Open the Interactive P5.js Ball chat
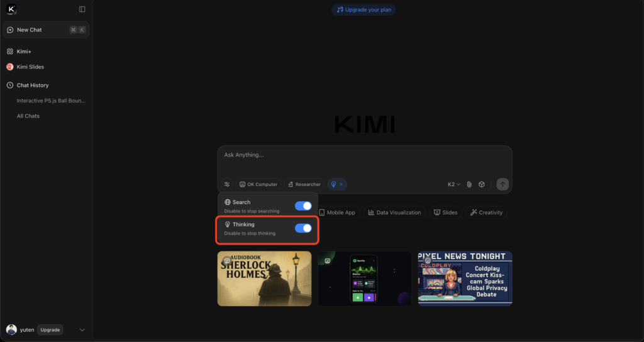The height and width of the screenshot is (342, 644). point(51,101)
